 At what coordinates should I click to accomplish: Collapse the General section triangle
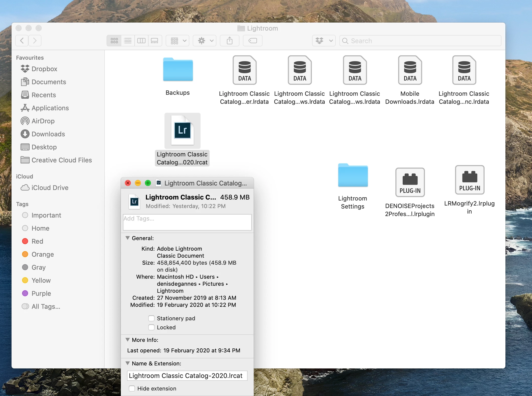pyautogui.click(x=128, y=238)
